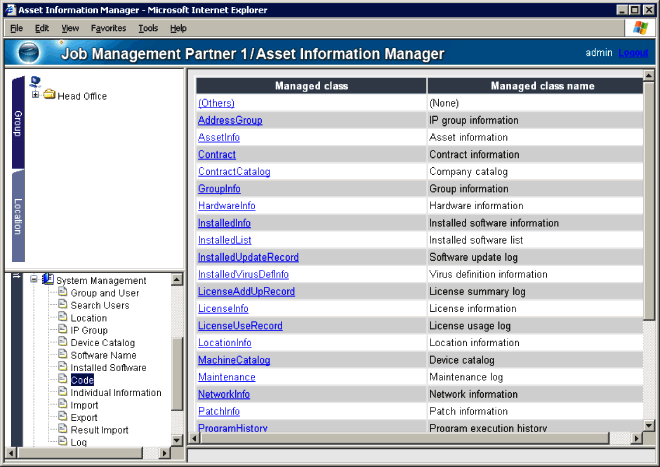Open the AddressGroup link
The image size is (660, 467).
coord(230,120)
